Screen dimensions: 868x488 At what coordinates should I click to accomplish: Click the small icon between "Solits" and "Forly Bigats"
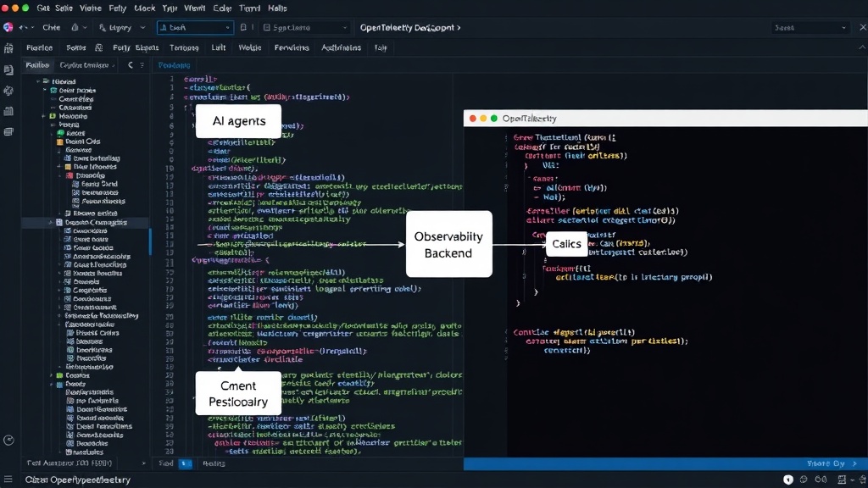tap(99, 47)
